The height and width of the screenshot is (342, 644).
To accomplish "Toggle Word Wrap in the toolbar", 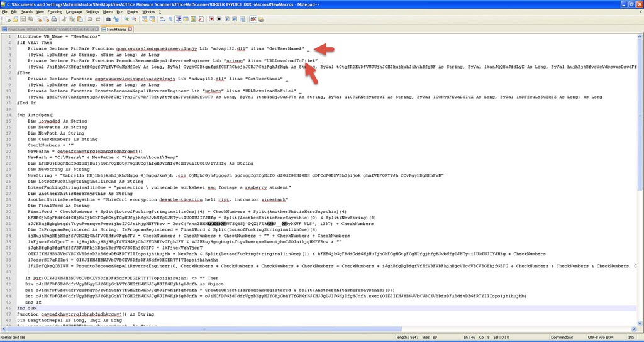I will pos(163,19).
